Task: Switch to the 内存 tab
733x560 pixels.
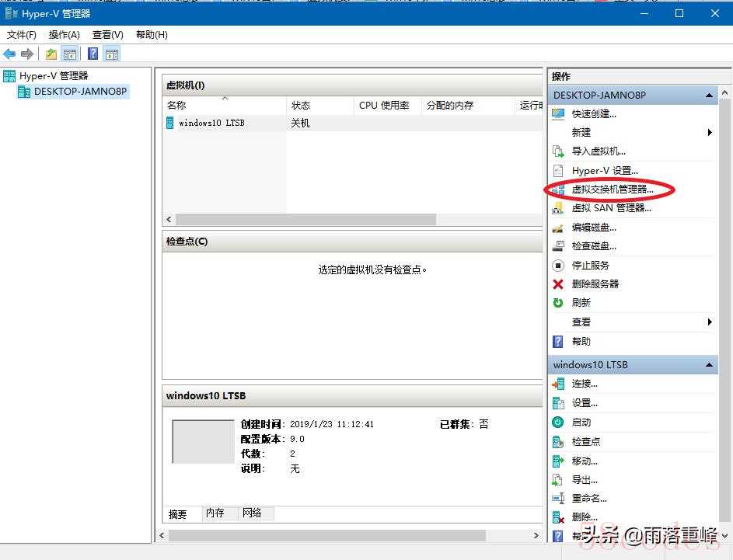Action: (x=215, y=513)
